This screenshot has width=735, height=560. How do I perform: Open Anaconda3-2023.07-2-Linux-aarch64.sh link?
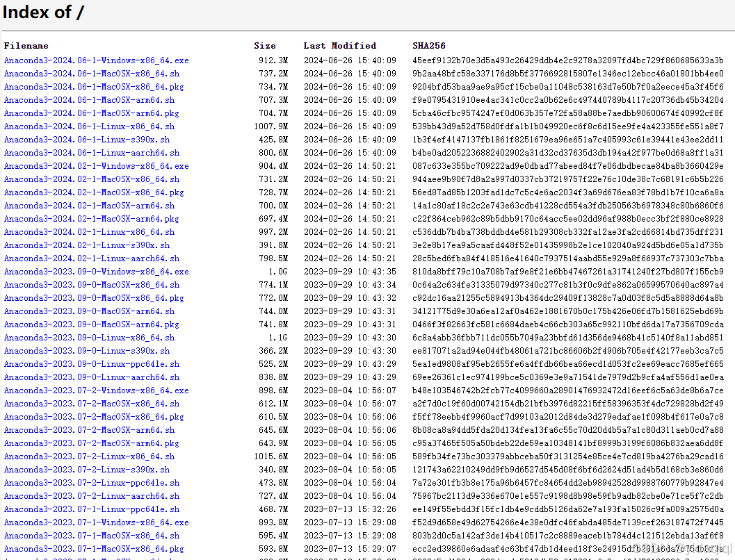coord(91,496)
